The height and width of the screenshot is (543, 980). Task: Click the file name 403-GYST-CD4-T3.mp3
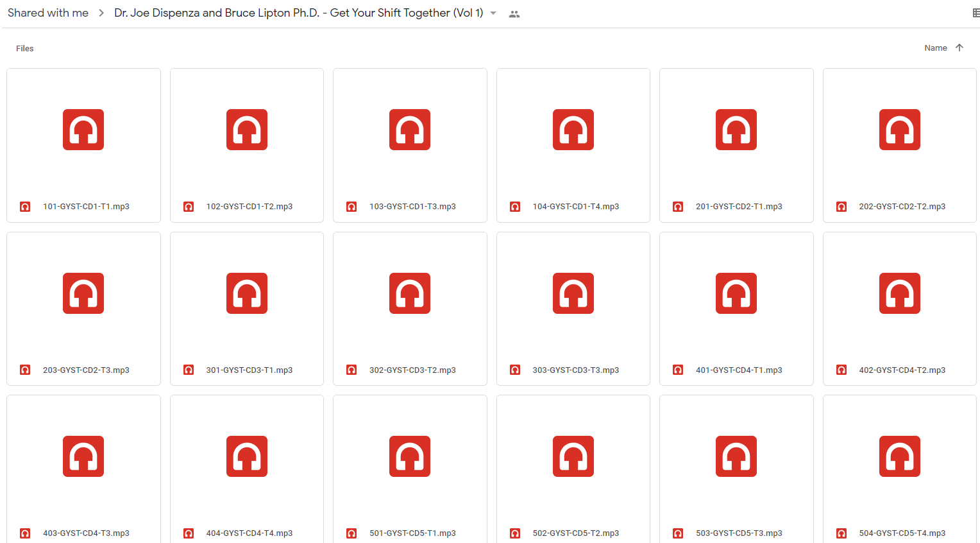point(86,533)
